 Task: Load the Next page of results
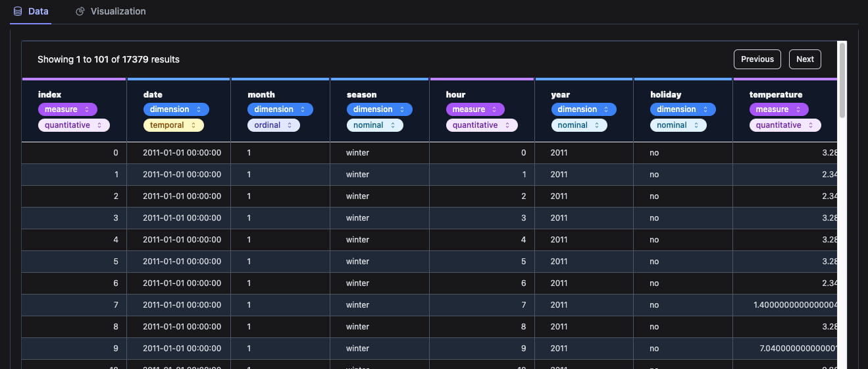[805, 59]
